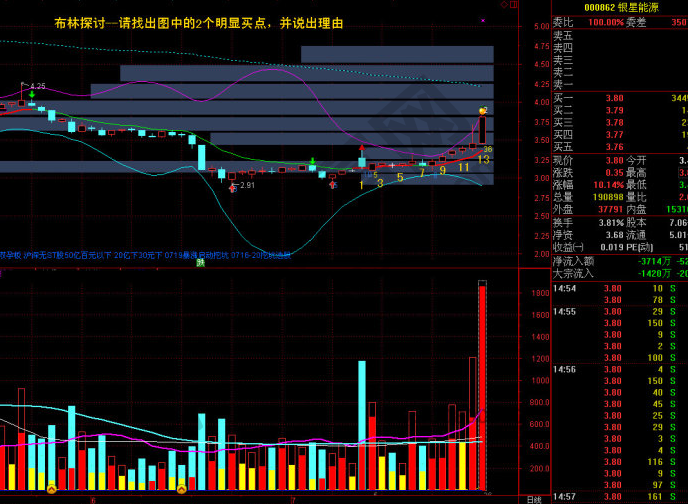Click the red up arrow above candle numbered 1
This screenshot has width=688, height=504.
362,150
